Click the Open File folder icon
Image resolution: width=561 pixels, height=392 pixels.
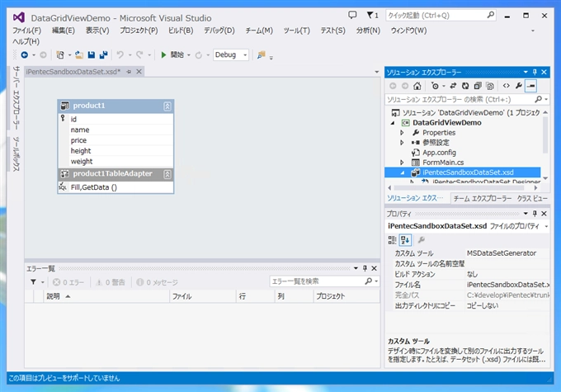tap(79, 54)
